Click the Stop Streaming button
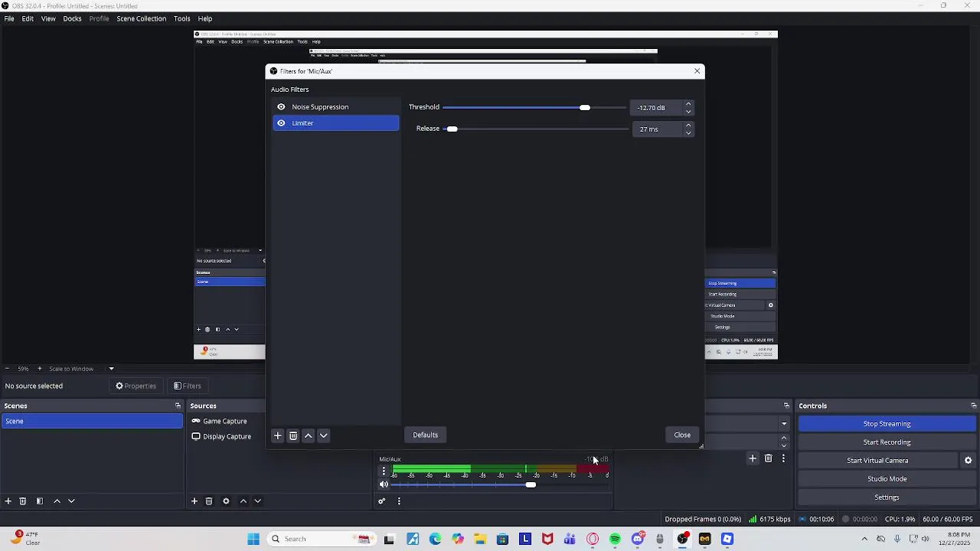This screenshot has height=551, width=980. tap(887, 424)
